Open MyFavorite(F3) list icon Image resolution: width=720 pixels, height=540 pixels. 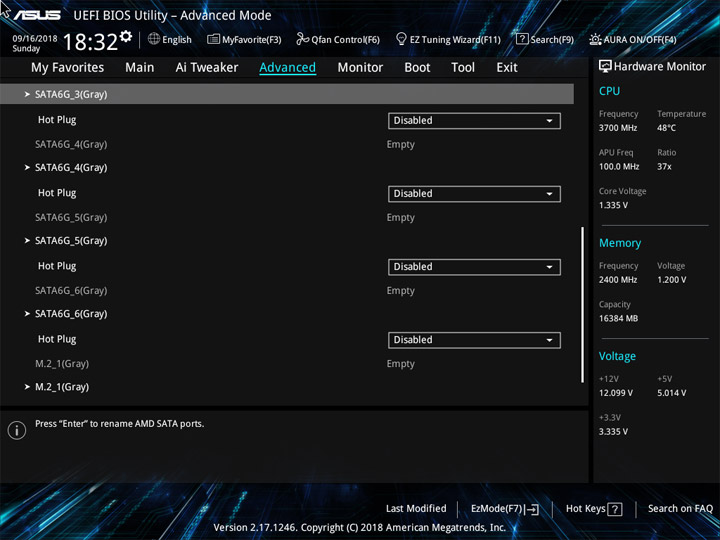[x=213, y=39]
